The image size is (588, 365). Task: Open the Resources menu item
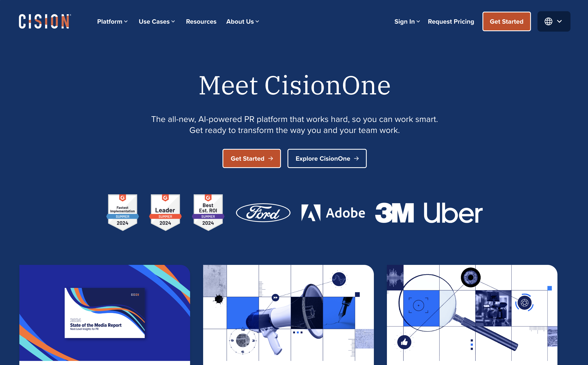pos(201,21)
